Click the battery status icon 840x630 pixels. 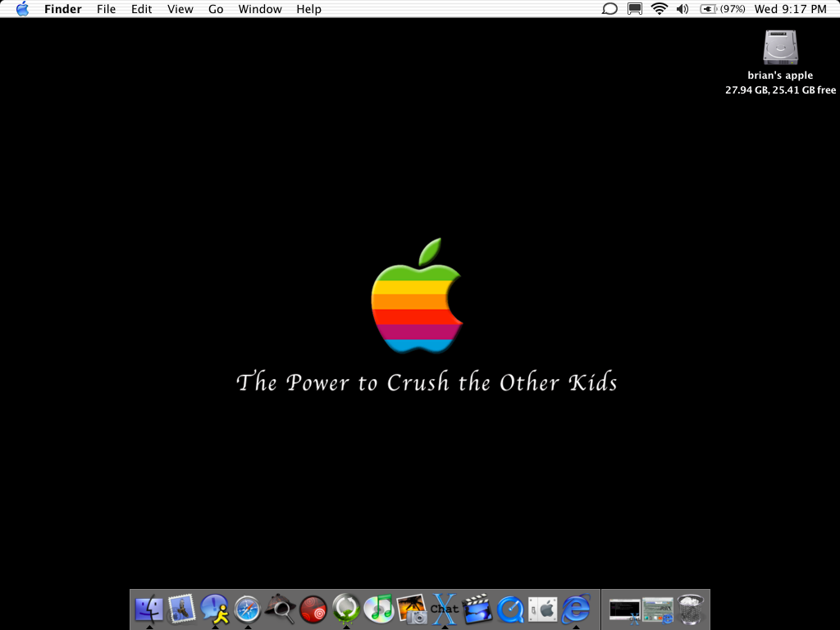(708, 9)
